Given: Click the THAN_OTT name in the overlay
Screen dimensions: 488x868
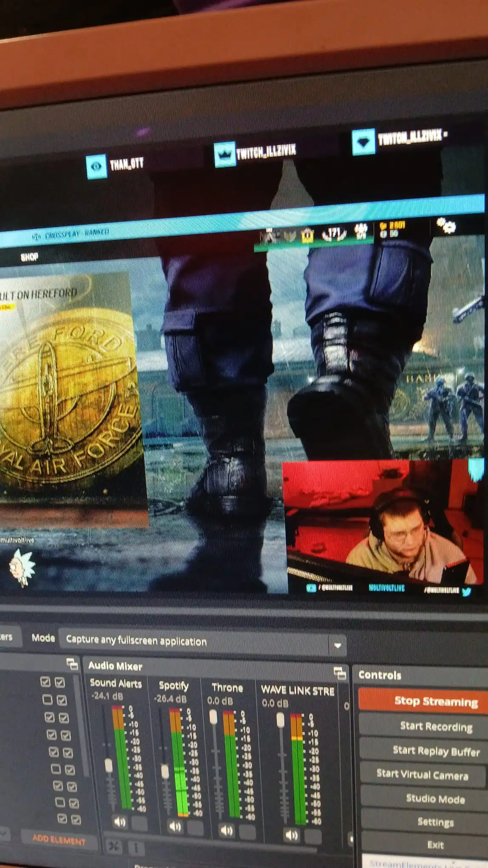Looking at the screenshot, I should 127,163.
